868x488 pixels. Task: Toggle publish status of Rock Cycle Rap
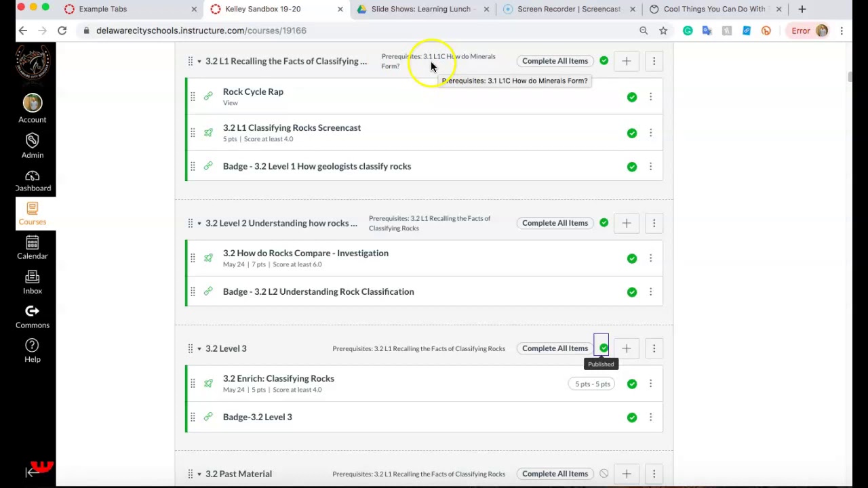point(632,97)
